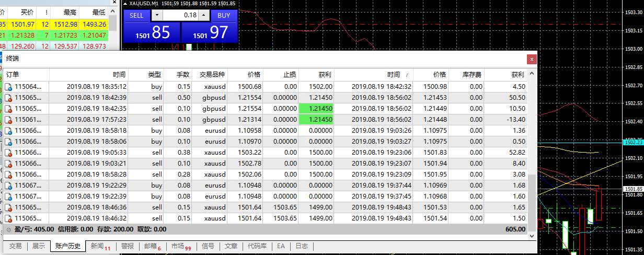Image resolution: width=644 pixels, height=255 pixels.
Task: Click the buy order icon of 18:35:12 xauusd row
Action: pyautogui.click(x=8, y=87)
